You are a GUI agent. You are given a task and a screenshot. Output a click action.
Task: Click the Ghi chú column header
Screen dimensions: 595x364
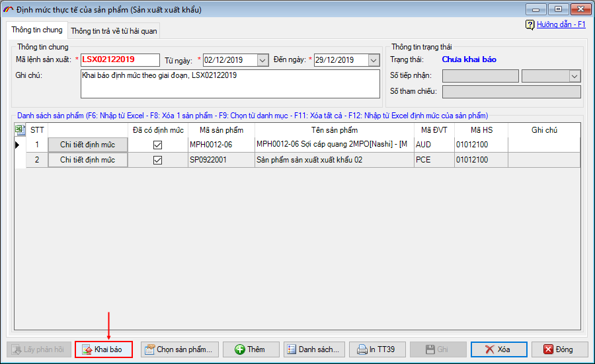click(x=544, y=130)
